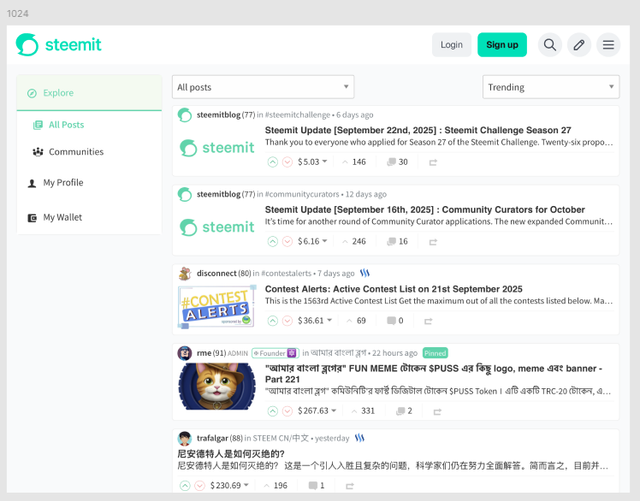Select Explore in the sidebar
Screen dimensions: 640x501
[x=89, y=93]
